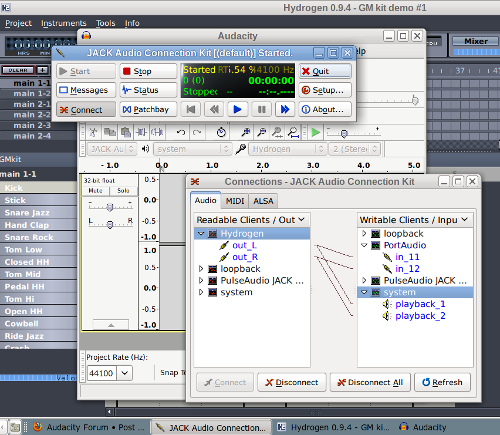The height and width of the screenshot is (435, 500).
Task: Open Hydrogen Instruments menu
Action: [64, 23]
